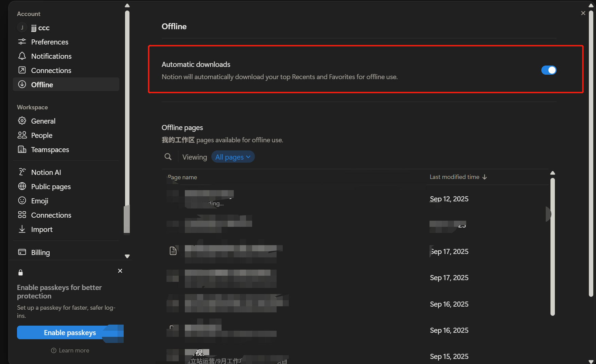596x364 pixels.
Task: Select the Teamspaces section
Action: 66,149
